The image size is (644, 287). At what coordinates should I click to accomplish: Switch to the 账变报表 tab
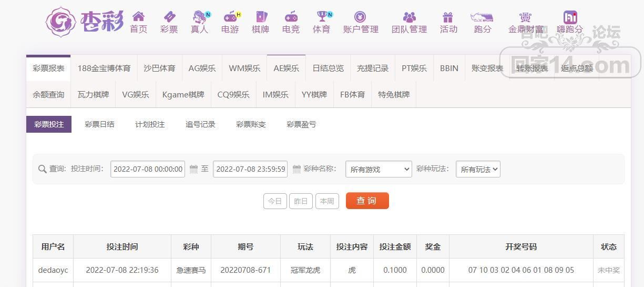click(x=487, y=68)
